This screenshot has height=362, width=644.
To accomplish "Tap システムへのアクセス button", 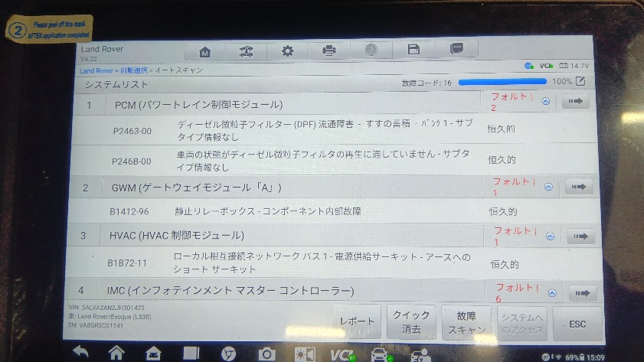I will tap(522, 324).
